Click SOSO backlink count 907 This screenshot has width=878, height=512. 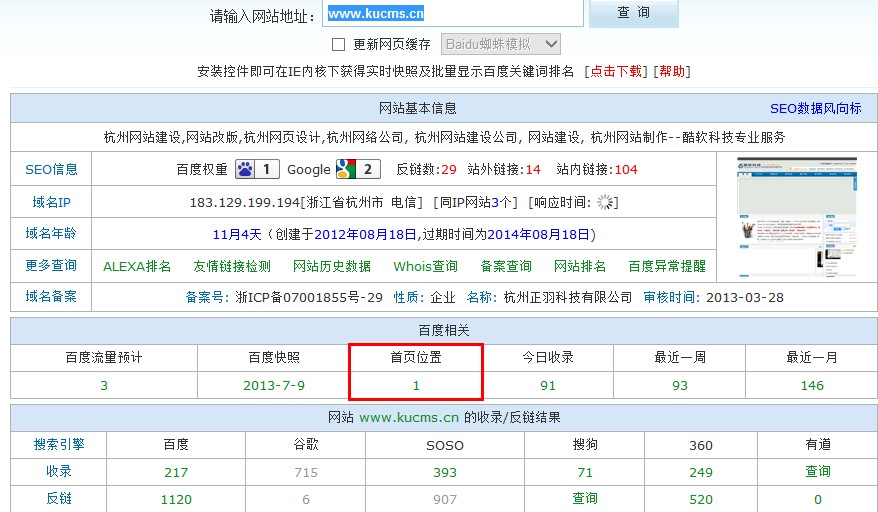coord(445,500)
